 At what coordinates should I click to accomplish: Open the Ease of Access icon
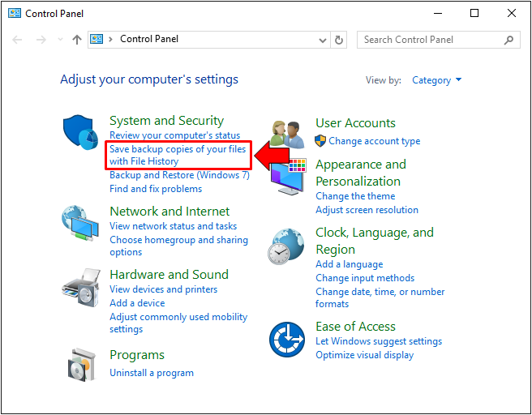point(287,340)
